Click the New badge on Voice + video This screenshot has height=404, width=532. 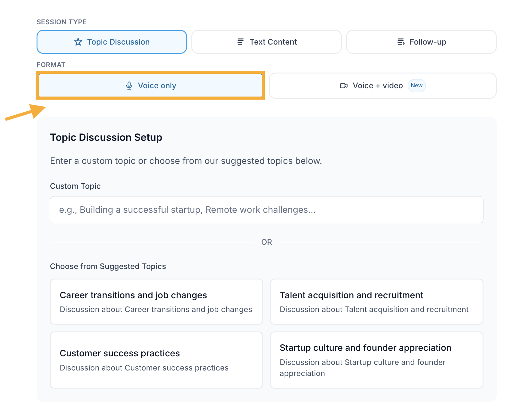(x=417, y=85)
